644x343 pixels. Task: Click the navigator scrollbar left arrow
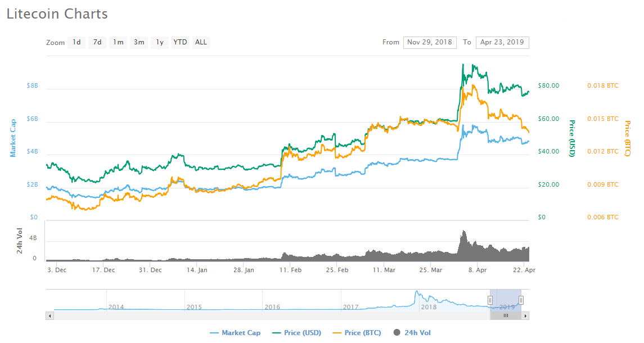(x=49, y=316)
